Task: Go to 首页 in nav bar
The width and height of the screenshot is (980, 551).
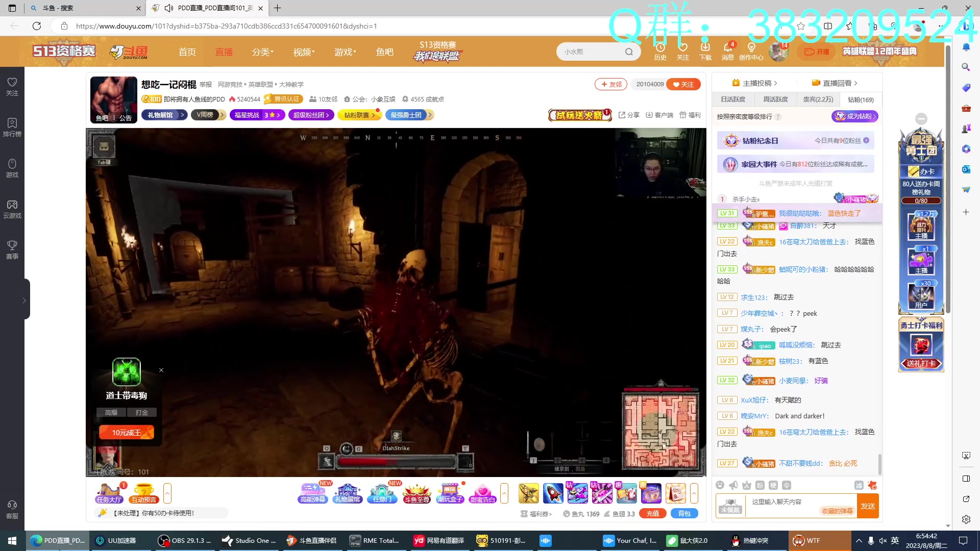Action: [x=187, y=52]
